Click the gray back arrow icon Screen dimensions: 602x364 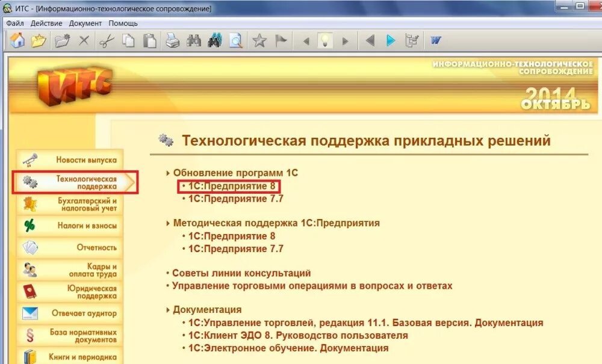coord(370,40)
